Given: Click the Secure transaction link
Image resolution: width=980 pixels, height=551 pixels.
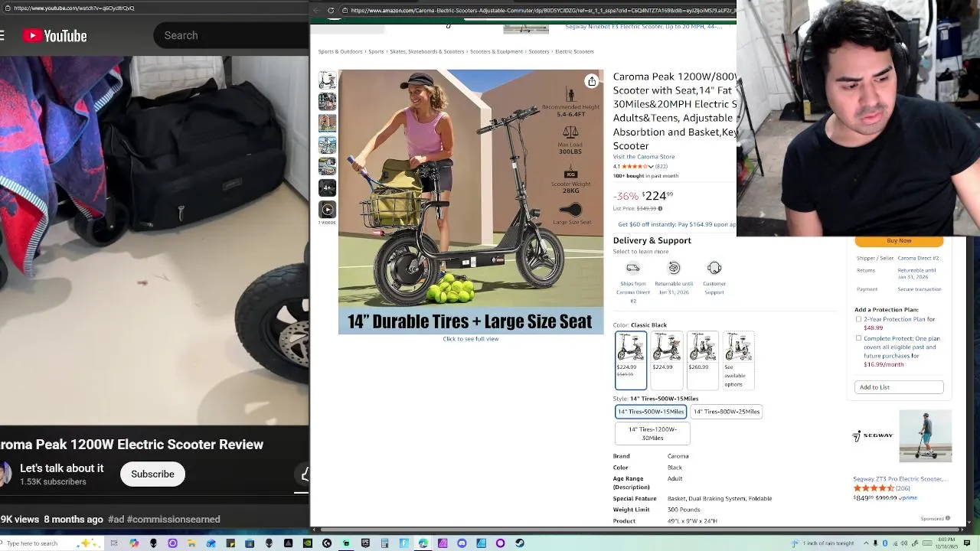Looking at the screenshot, I should coord(919,289).
